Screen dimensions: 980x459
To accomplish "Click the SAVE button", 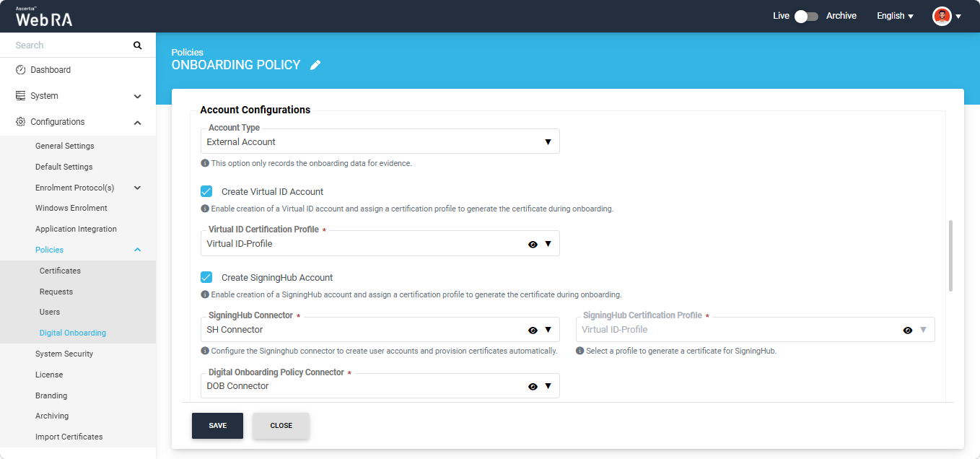I will (x=217, y=426).
